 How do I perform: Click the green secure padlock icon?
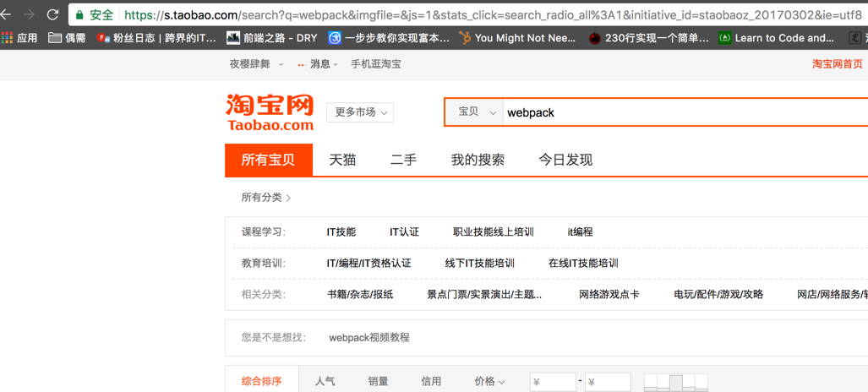pos(79,14)
